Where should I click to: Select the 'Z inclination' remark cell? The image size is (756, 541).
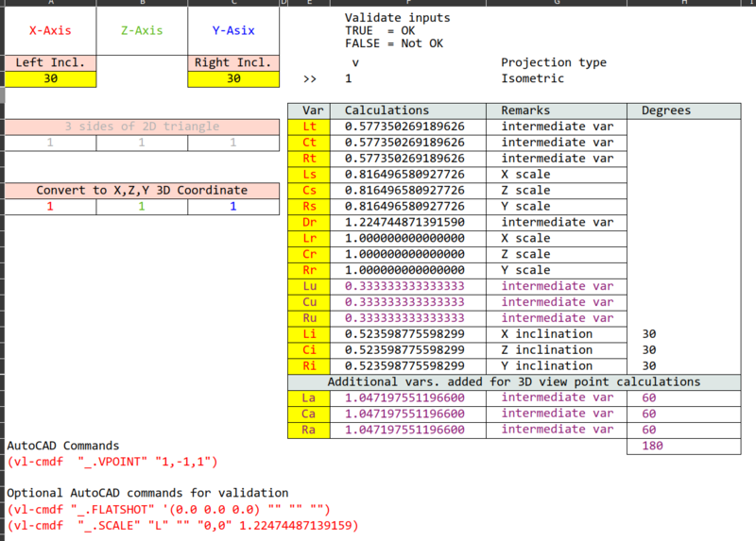557,349
